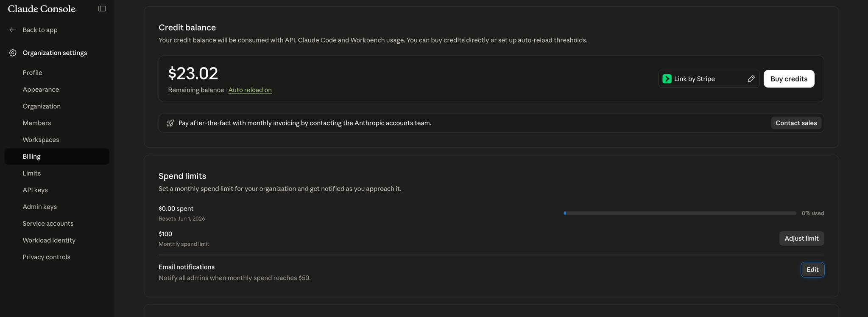This screenshot has width=868, height=317.
Task: Click the spend limit progress bar
Action: coord(680,213)
